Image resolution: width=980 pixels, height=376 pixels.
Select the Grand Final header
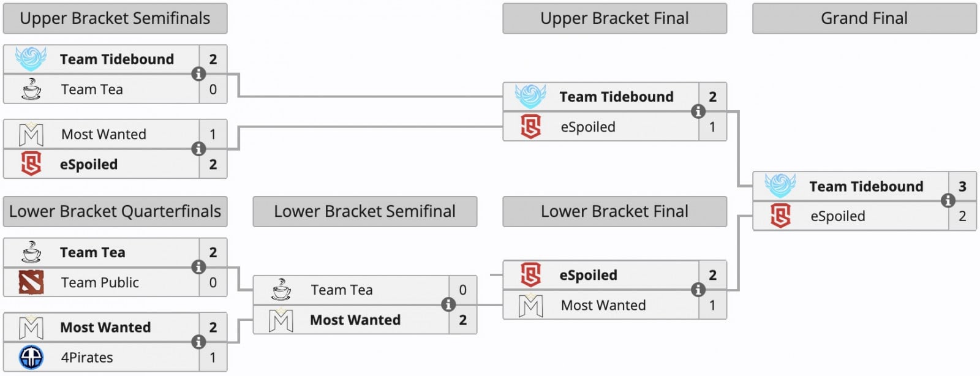coord(864,18)
